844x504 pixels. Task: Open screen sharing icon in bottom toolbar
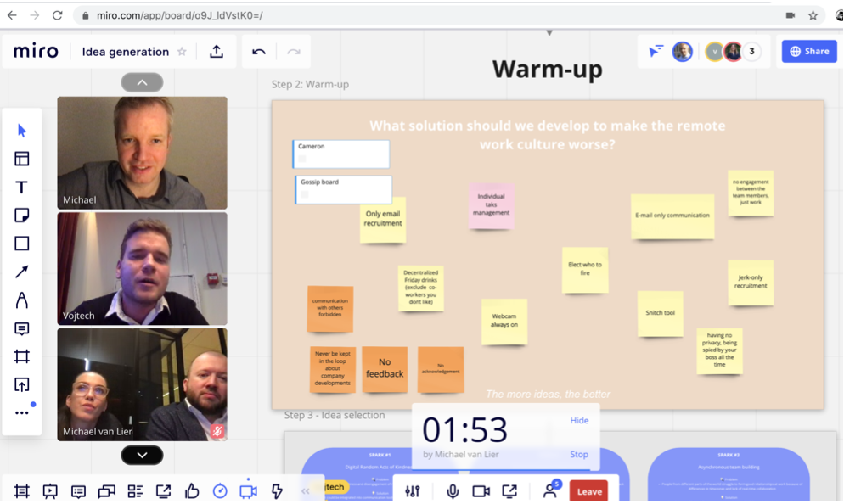(164, 491)
